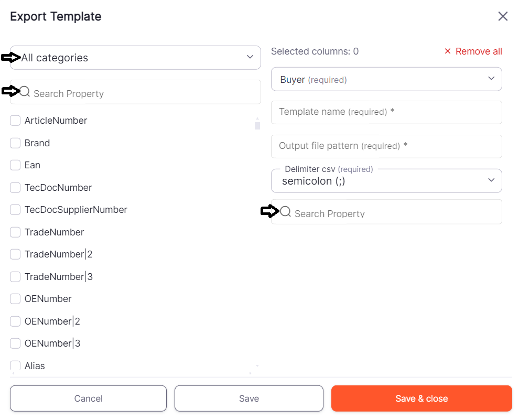The image size is (519, 420).
Task: Click the Save button
Action: [249, 399]
